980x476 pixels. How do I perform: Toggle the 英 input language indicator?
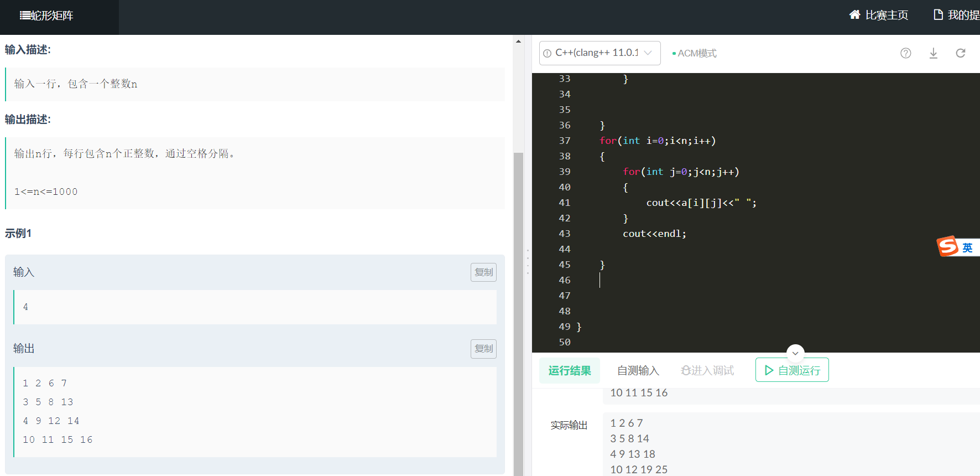[x=967, y=247]
